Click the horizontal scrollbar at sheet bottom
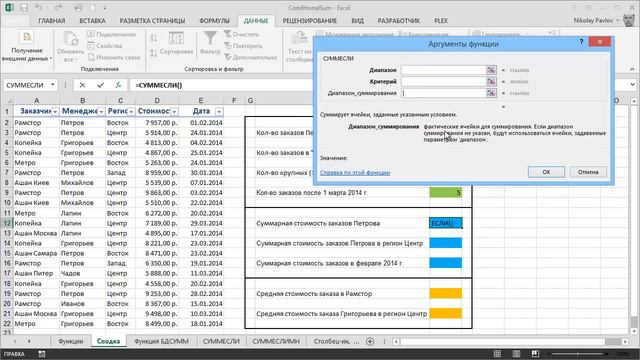The image size is (640, 360). pyautogui.click(x=510, y=341)
